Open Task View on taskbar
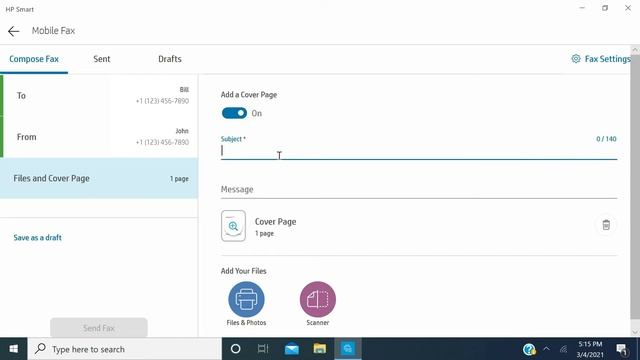The height and width of the screenshot is (360, 640). pyautogui.click(x=263, y=349)
